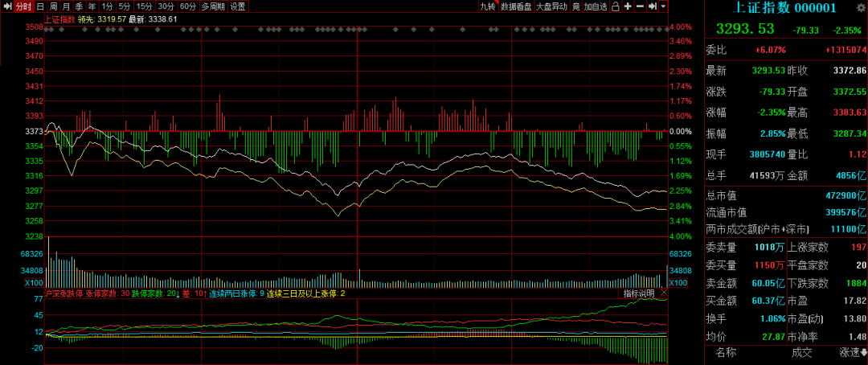Click the collapse arrow left of 分时

click(x=7, y=6)
